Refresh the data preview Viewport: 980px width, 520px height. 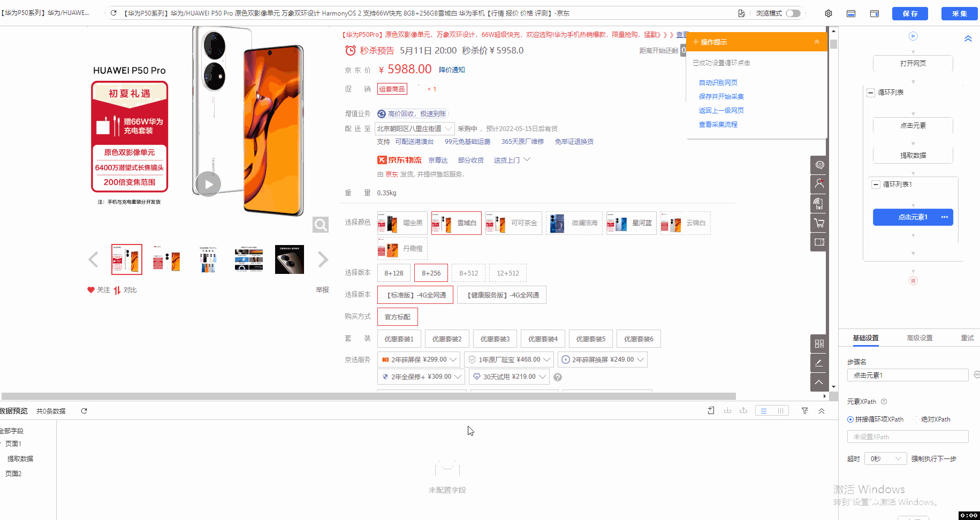(x=84, y=411)
